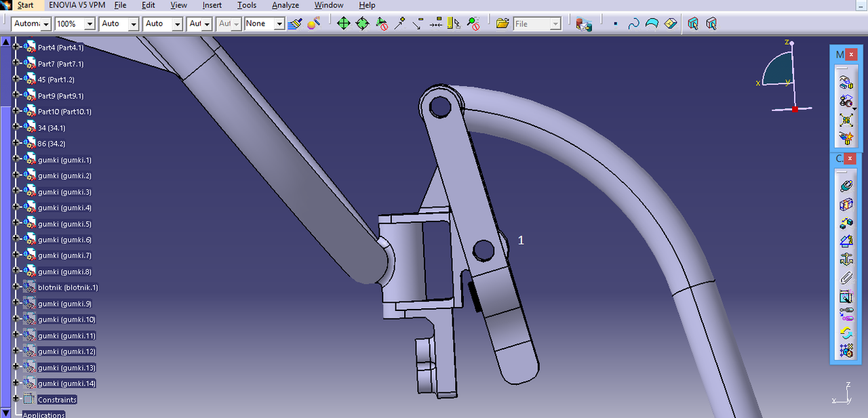Select the Offset Constraint icon
Screen dimensions: 868x418
(846, 223)
